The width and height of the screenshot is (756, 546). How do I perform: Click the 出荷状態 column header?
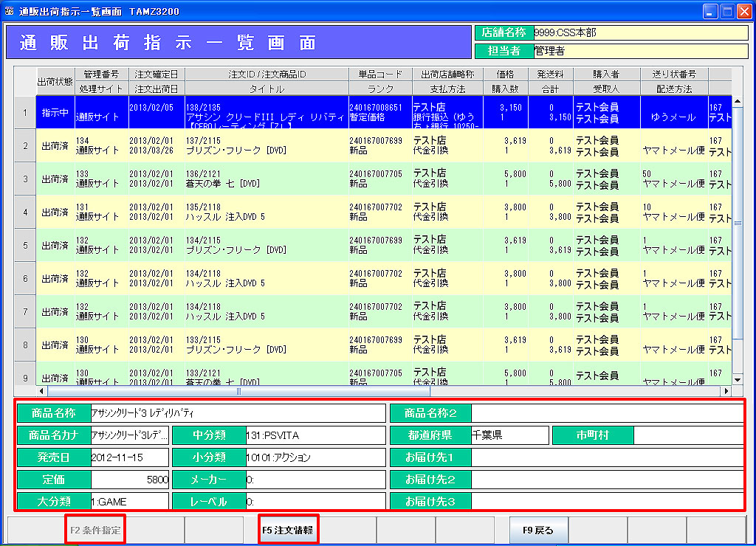[55, 81]
